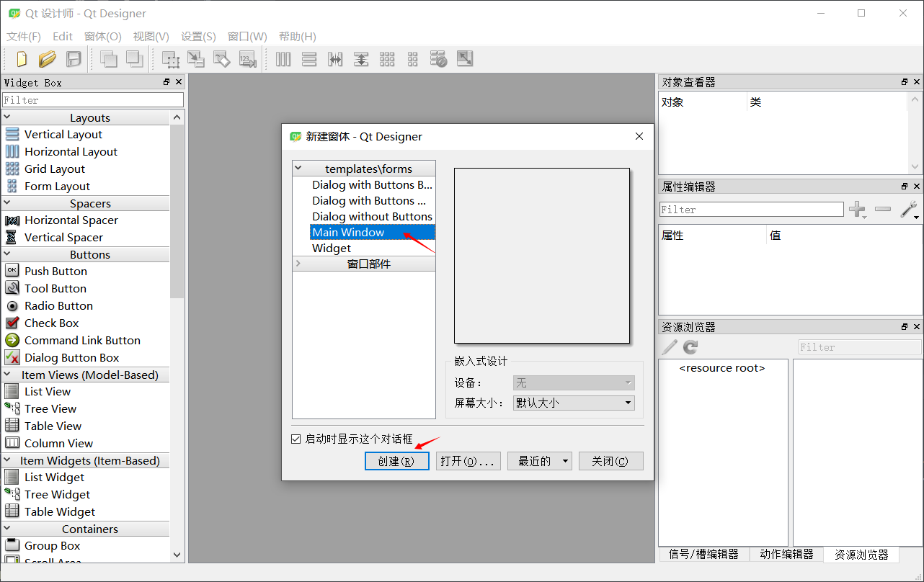The width and height of the screenshot is (924, 582).
Task: Close the Widget Box panel
Action: [x=179, y=82]
